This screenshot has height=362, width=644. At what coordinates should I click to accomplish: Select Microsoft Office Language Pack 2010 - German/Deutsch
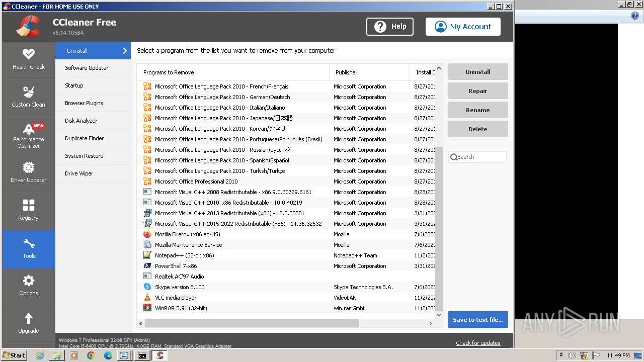click(286, 97)
